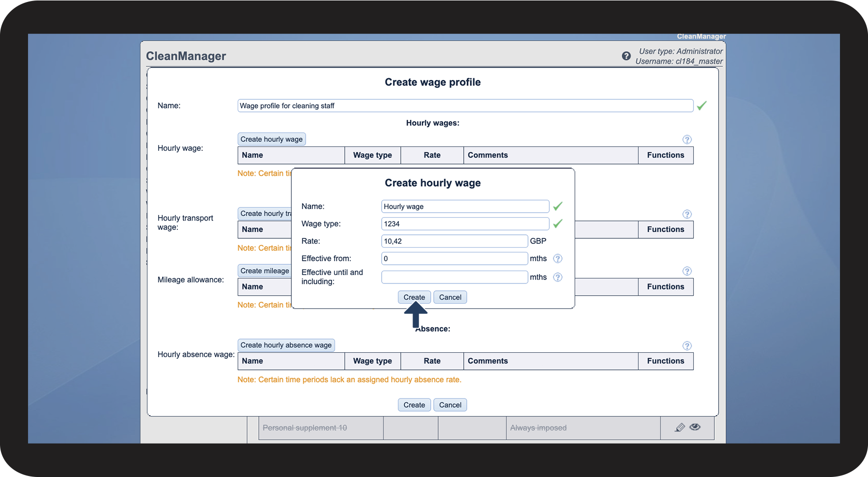Click help icon beside Effective until and including
868x477 pixels.
558,277
